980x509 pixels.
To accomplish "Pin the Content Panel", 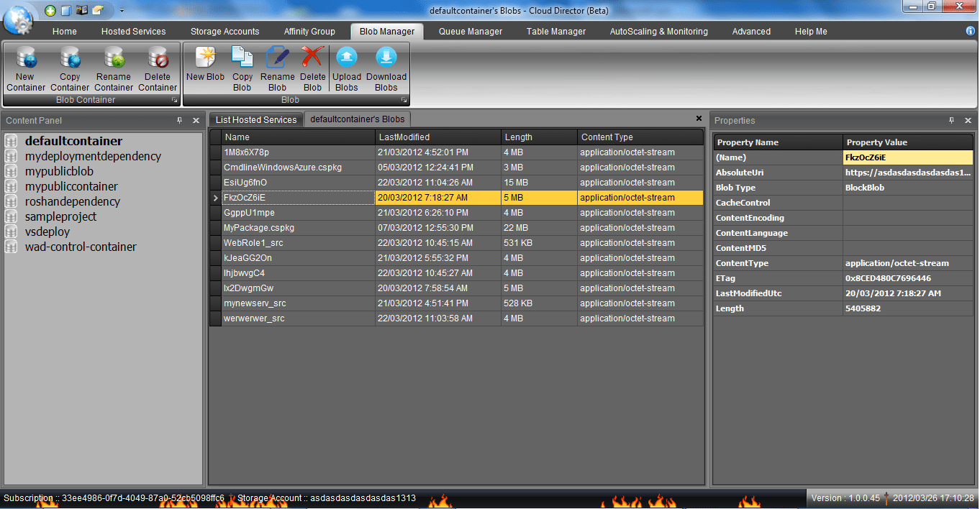I will coord(180,121).
